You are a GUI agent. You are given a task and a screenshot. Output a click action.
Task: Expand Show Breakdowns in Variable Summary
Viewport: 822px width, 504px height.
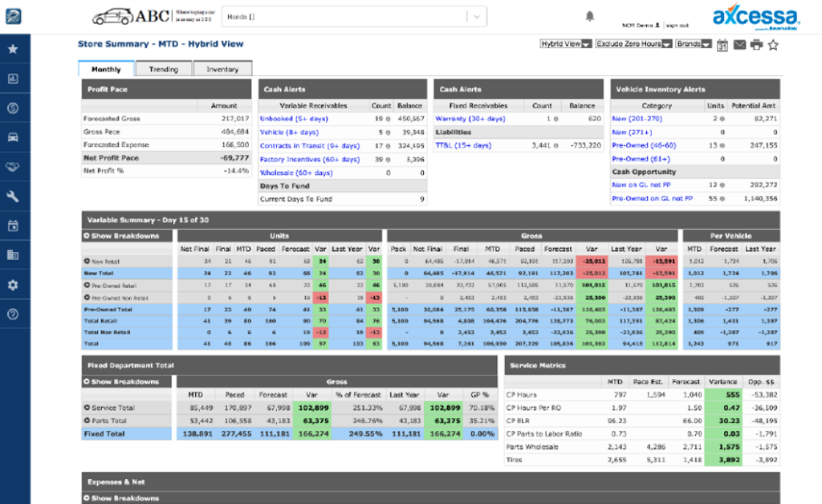pyautogui.click(x=122, y=236)
